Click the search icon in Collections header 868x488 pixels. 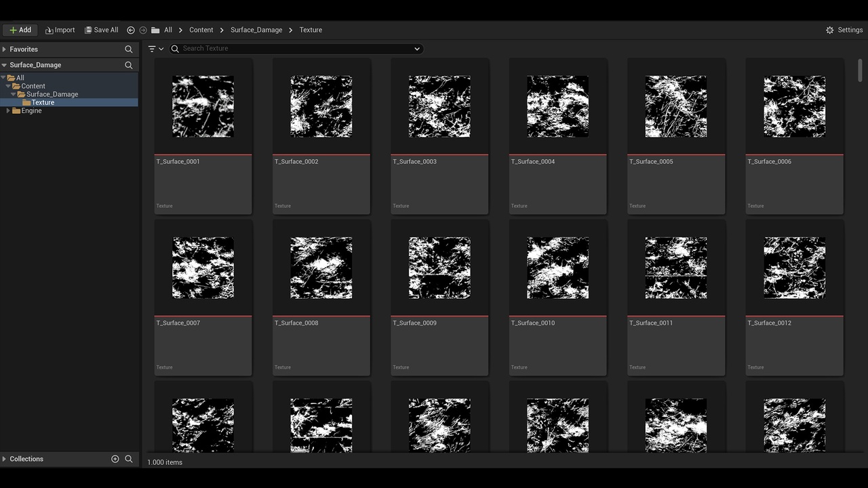(x=129, y=459)
